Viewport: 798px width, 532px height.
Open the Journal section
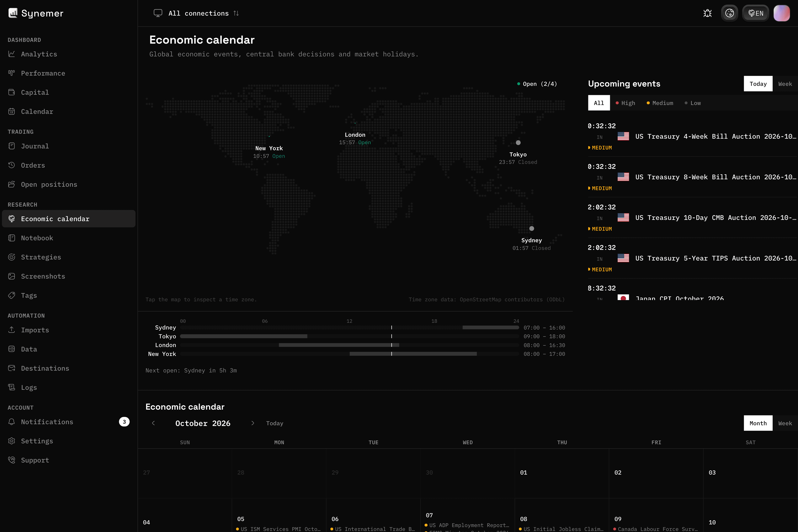(69, 146)
